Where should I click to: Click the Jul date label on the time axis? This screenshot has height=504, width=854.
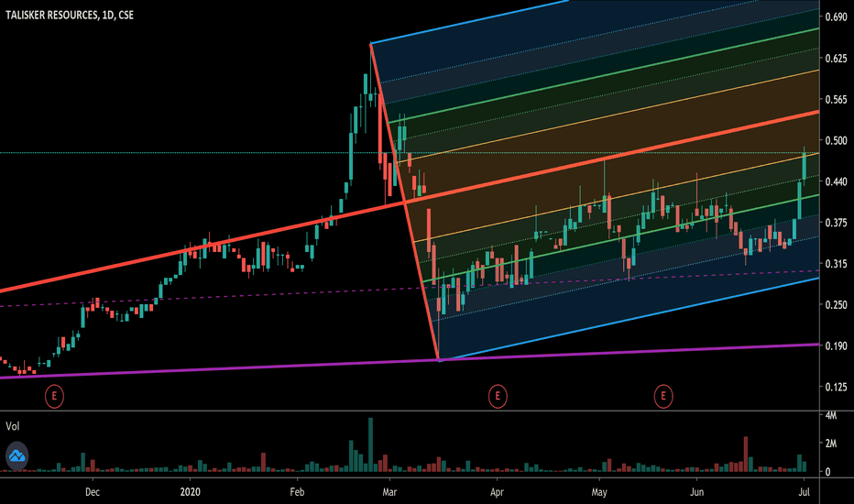pos(804,492)
